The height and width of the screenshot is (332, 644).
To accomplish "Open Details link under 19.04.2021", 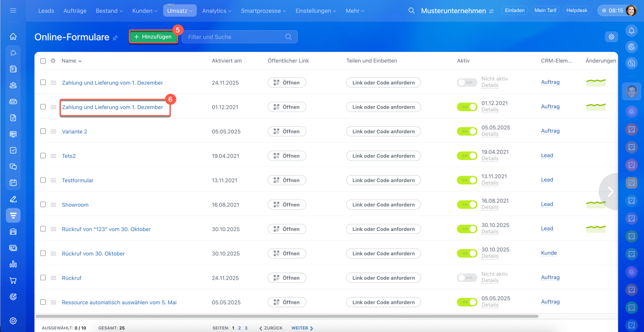I will pos(490,159).
